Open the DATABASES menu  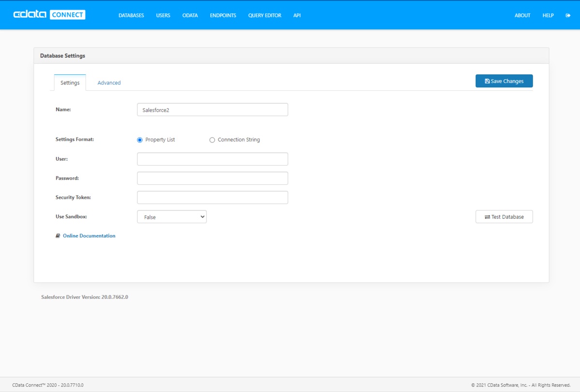pyautogui.click(x=131, y=15)
